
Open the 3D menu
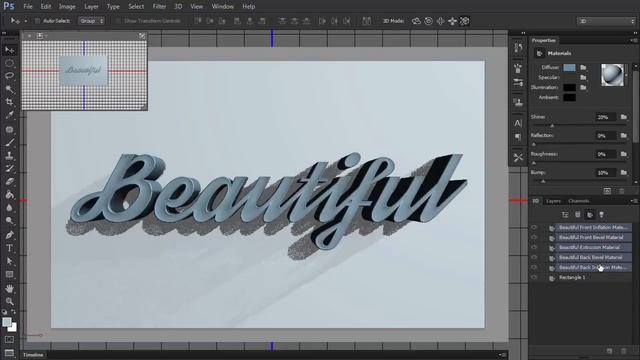click(178, 7)
